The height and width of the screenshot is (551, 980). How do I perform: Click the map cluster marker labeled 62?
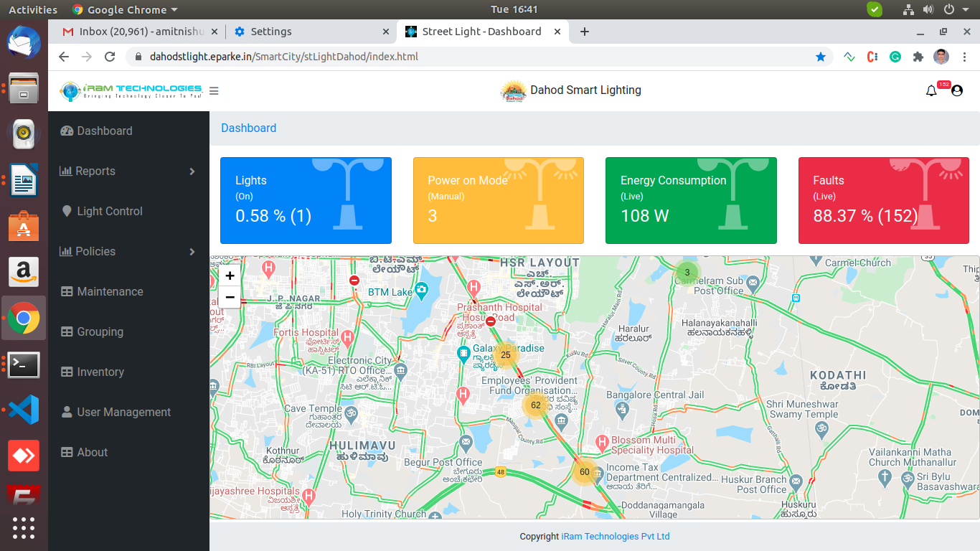[x=535, y=405]
